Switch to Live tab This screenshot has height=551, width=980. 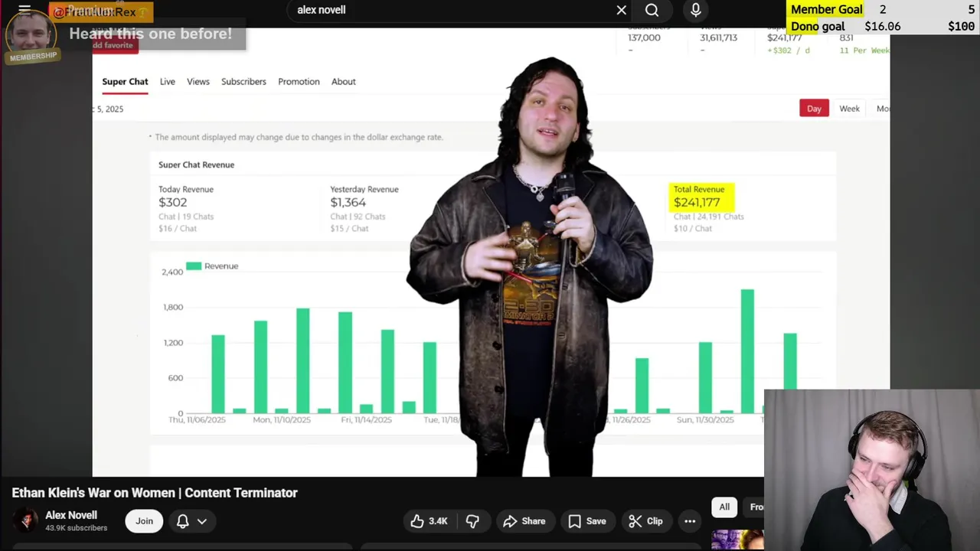coord(167,82)
